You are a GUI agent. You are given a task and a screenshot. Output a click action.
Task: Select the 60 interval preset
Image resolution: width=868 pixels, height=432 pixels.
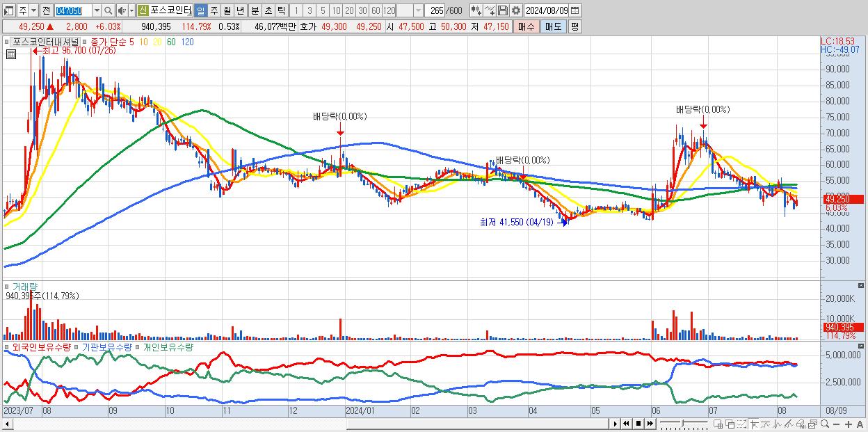(x=376, y=10)
